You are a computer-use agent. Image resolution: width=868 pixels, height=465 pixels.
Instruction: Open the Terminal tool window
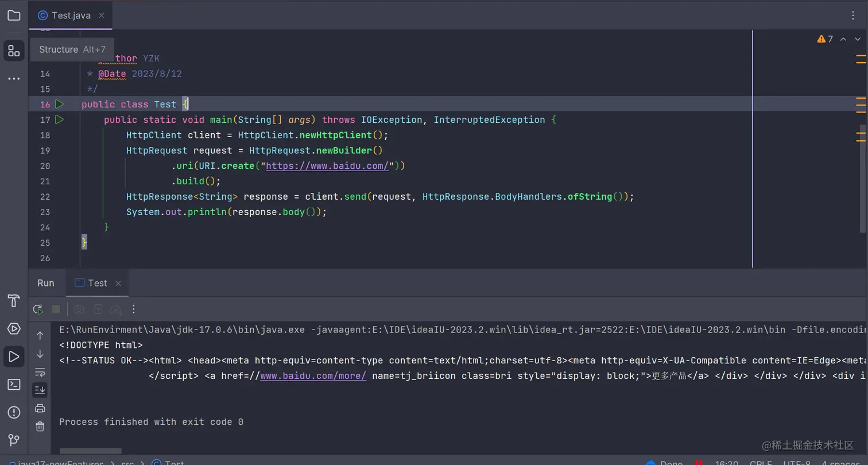point(14,384)
